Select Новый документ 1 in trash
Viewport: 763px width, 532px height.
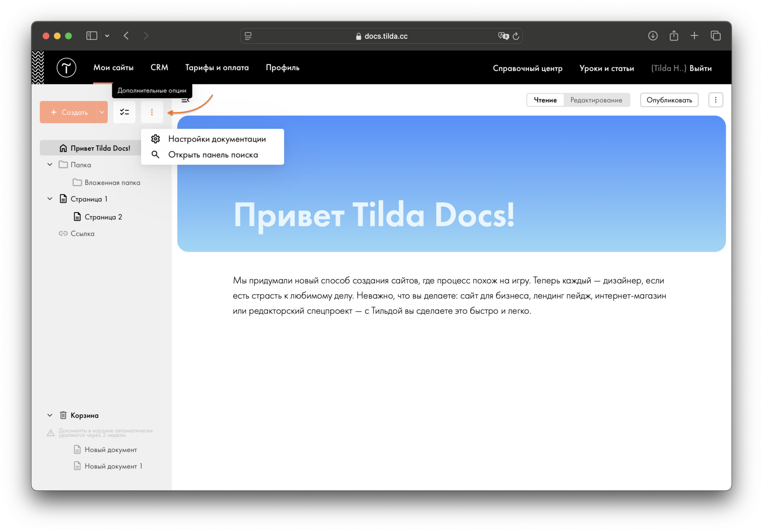pos(114,466)
